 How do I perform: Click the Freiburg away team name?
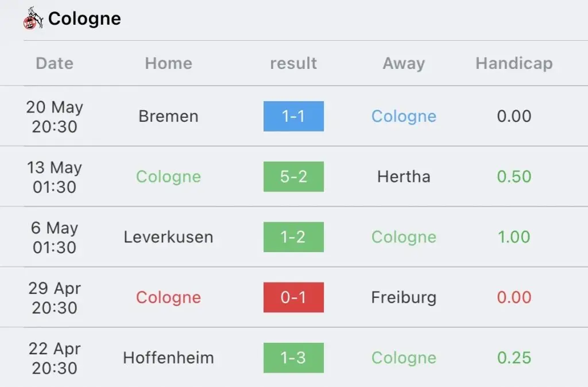coord(404,298)
